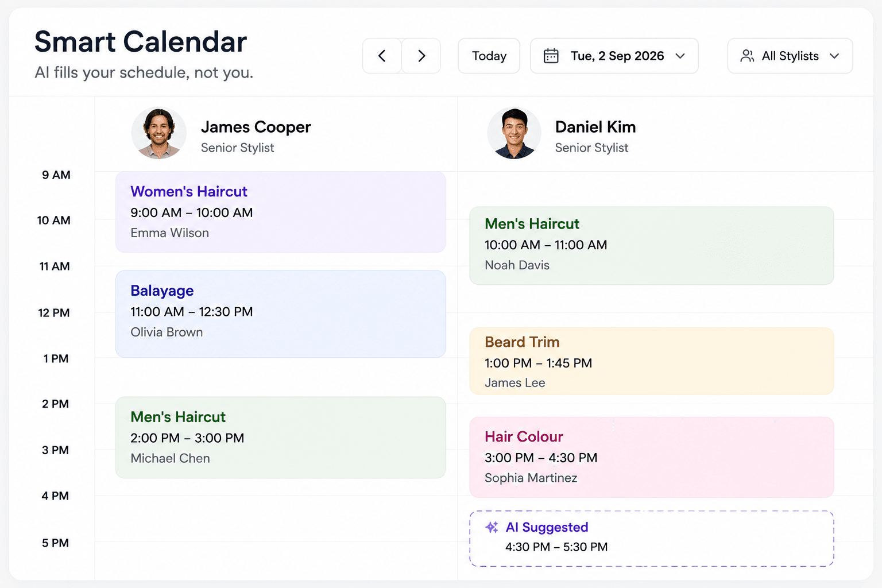The image size is (882, 588).
Task: Click the Sophia Martinez client name
Action: 531,478
